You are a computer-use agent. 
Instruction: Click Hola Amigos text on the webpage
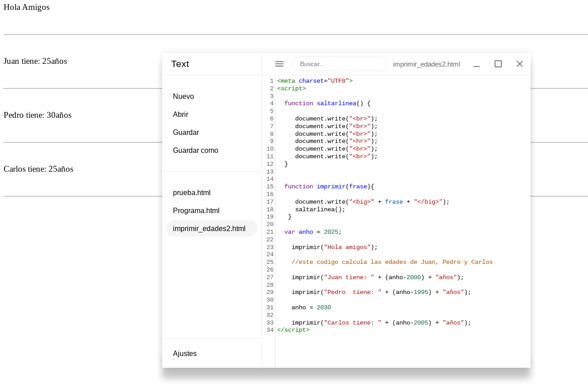tap(27, 7)
